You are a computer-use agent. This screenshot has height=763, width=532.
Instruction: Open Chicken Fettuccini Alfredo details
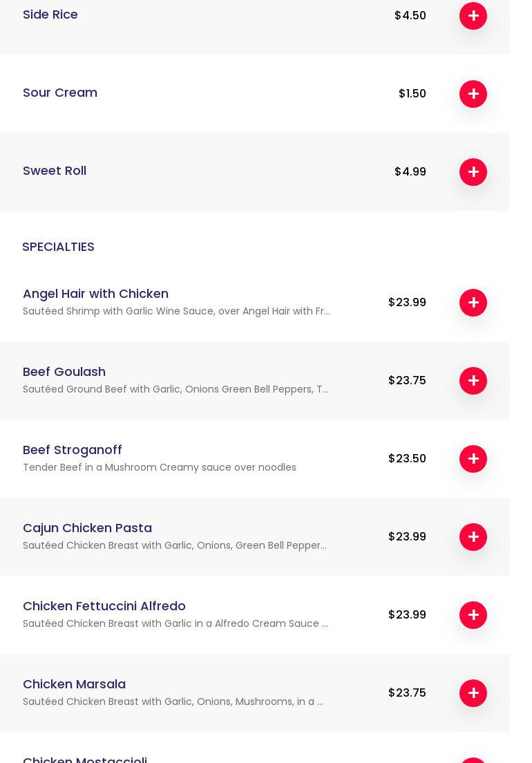coord(104,606)
